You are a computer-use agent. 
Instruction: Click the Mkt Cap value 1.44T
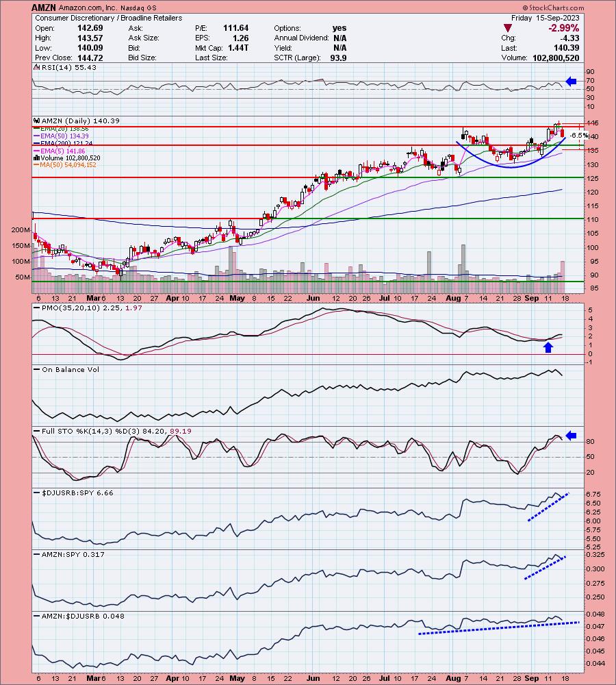pos(238,48)
